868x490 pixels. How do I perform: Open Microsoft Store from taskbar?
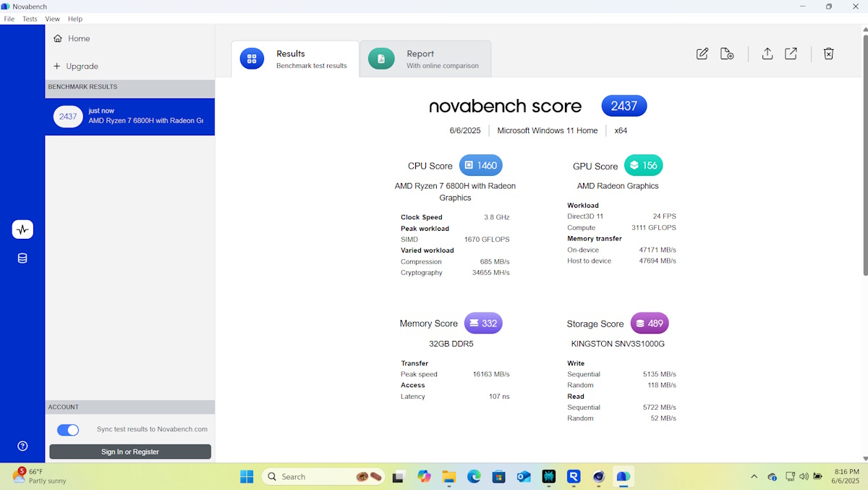498,476
